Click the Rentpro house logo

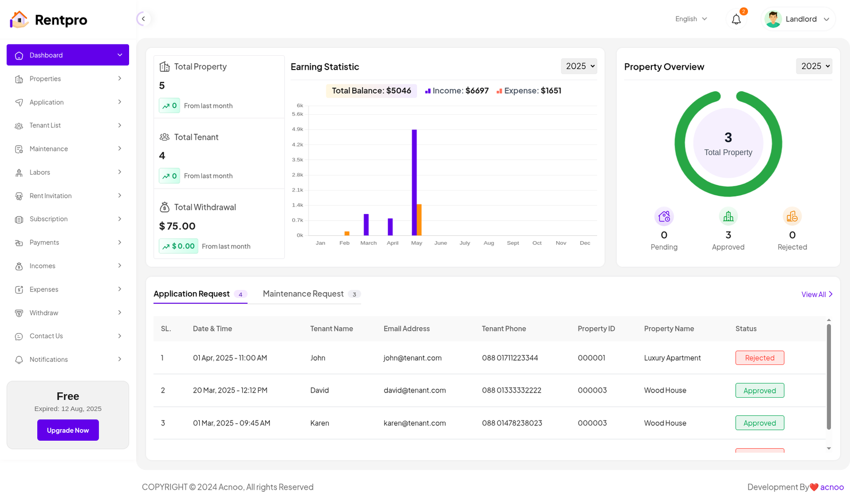click(19, 20)
